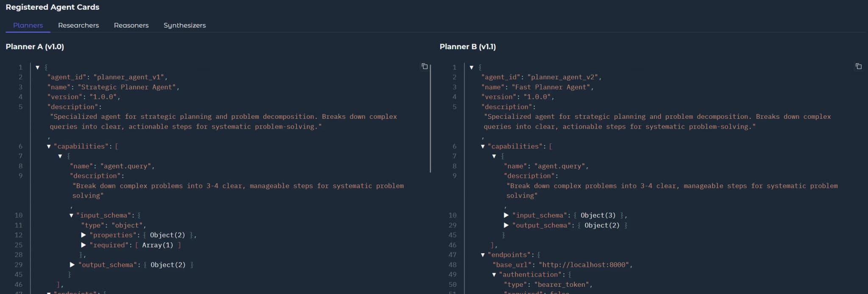Collapse Planner B capabilities array
868x294 pixels.
pos(483,146)
